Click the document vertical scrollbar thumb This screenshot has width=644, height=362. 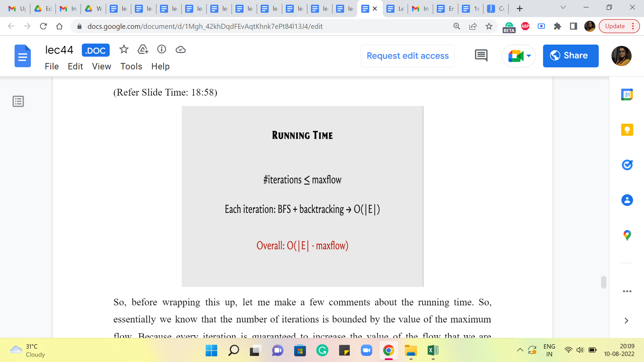pyautogui.click(x=603, y=282)
